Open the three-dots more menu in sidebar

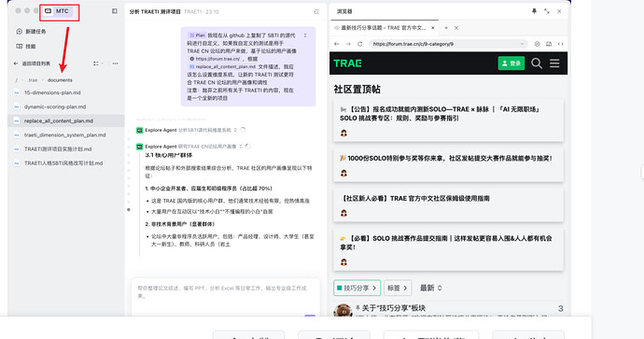coord(115,64)
